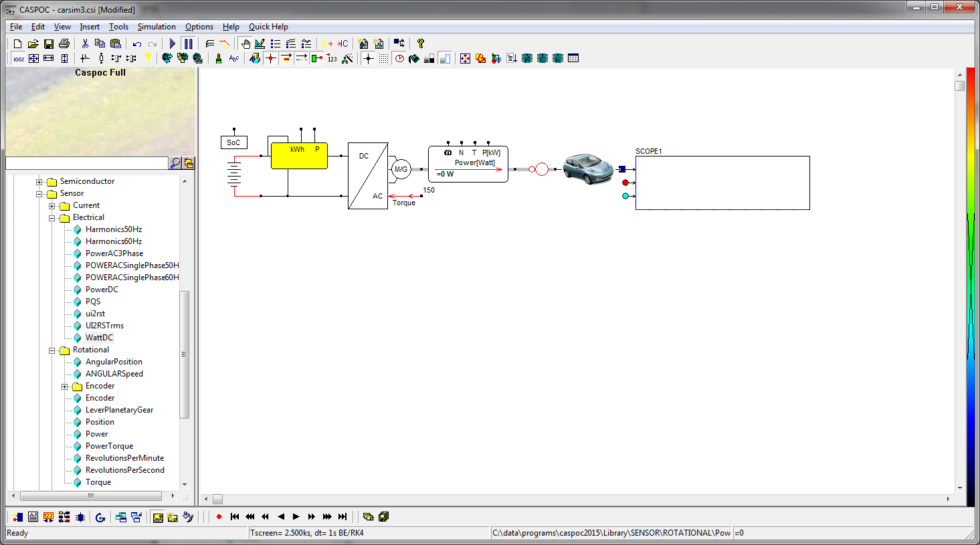Select the AngularPosition library item
This screenshot has height=545, width=980.
114,362
